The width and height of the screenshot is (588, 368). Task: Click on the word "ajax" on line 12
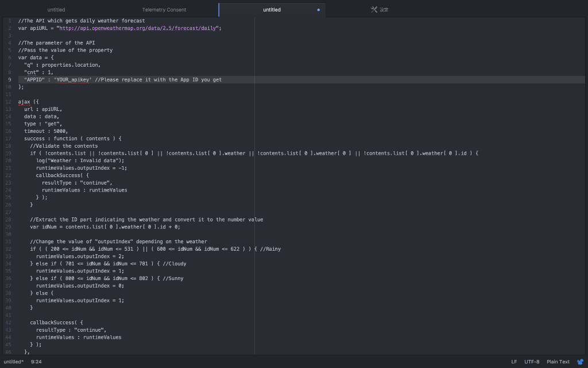click(24, 102)
